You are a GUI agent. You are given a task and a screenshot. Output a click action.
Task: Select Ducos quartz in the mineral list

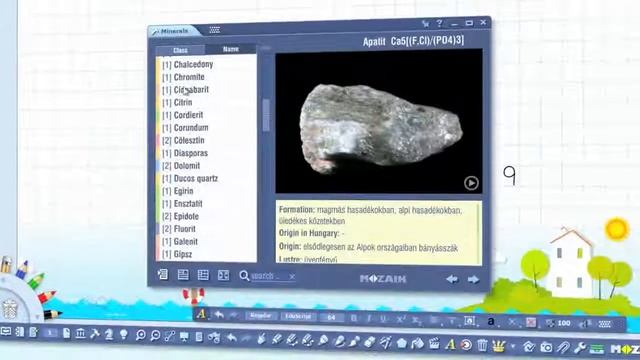(x=190, y=178)
